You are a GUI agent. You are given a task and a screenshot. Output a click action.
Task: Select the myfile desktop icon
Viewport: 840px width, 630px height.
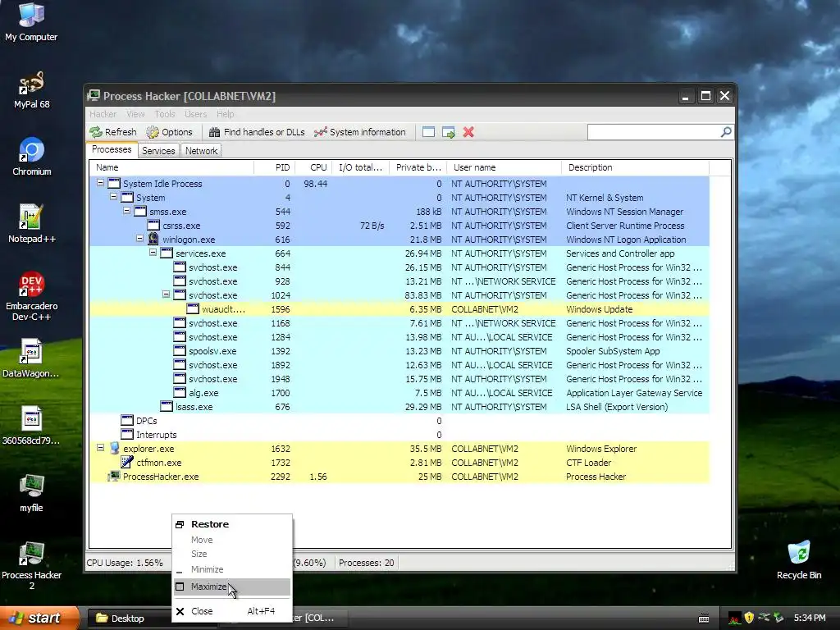click(x=31, y=493)
